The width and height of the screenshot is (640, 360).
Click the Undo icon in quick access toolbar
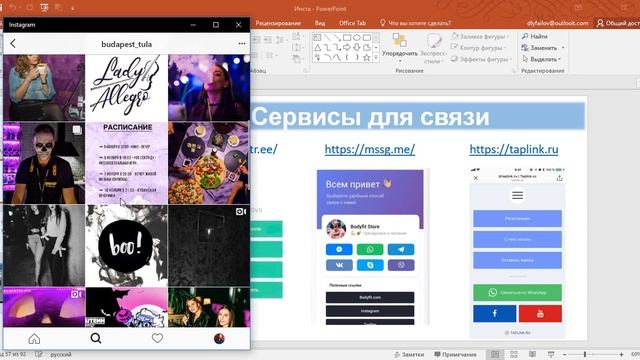pos(13,8)
